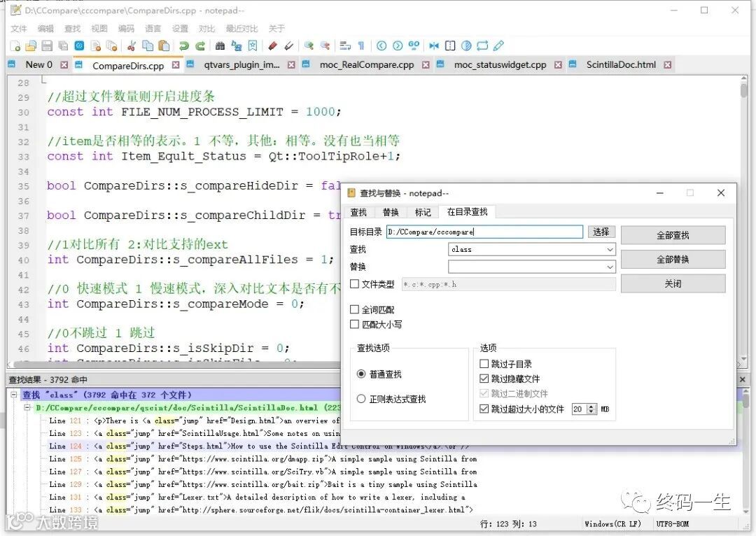Select 普通查找 radio button

coord(361,374)
